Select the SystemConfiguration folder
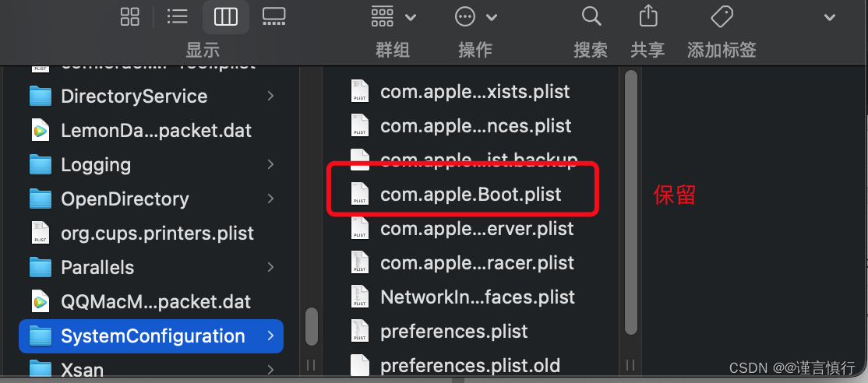Viewport: 868px width, 383px height. [x=151, y=336]
